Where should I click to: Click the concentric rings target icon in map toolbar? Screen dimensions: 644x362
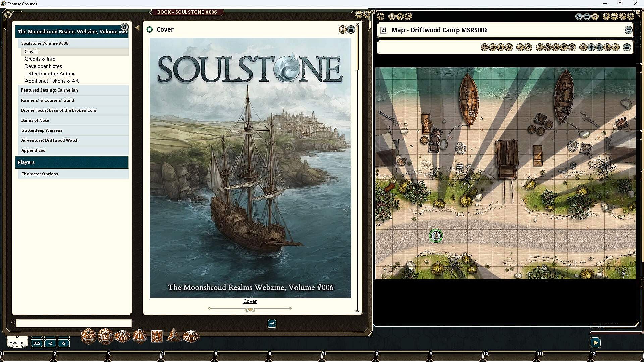(x=548, y=48)
